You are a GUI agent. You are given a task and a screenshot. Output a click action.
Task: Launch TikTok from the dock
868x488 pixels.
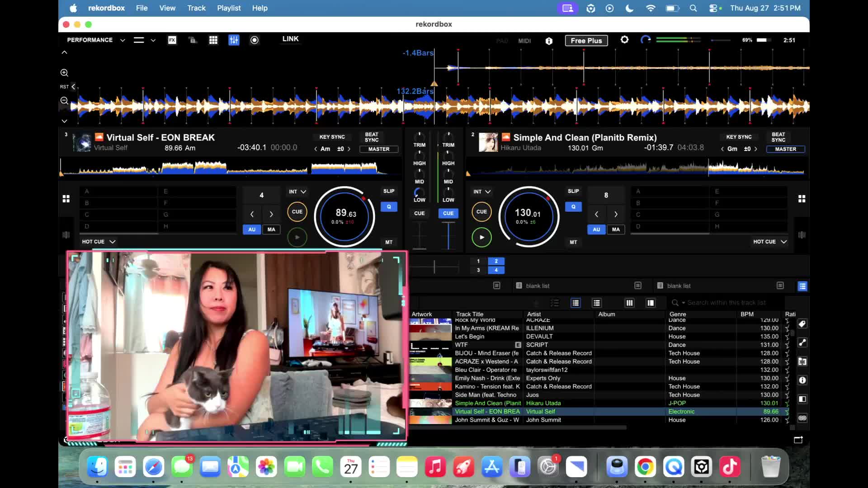(x=730, y=467)
